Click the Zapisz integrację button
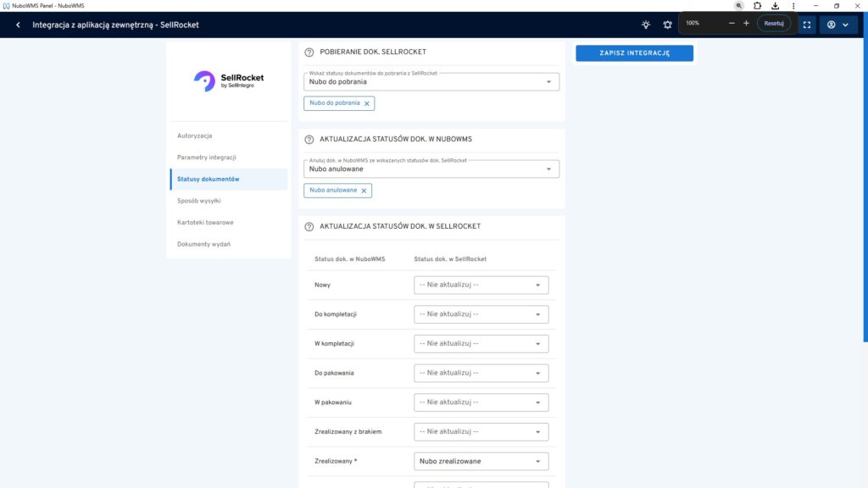The image size is (868, 488). pos(634,53)
